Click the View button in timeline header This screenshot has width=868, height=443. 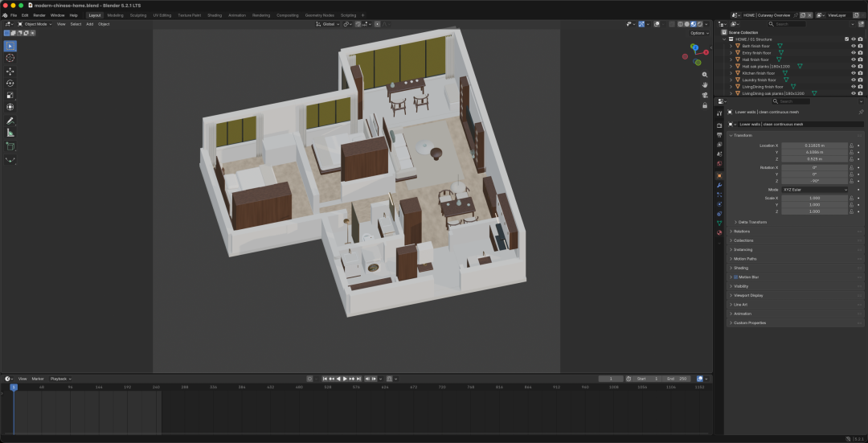click(x=23, y=379)
